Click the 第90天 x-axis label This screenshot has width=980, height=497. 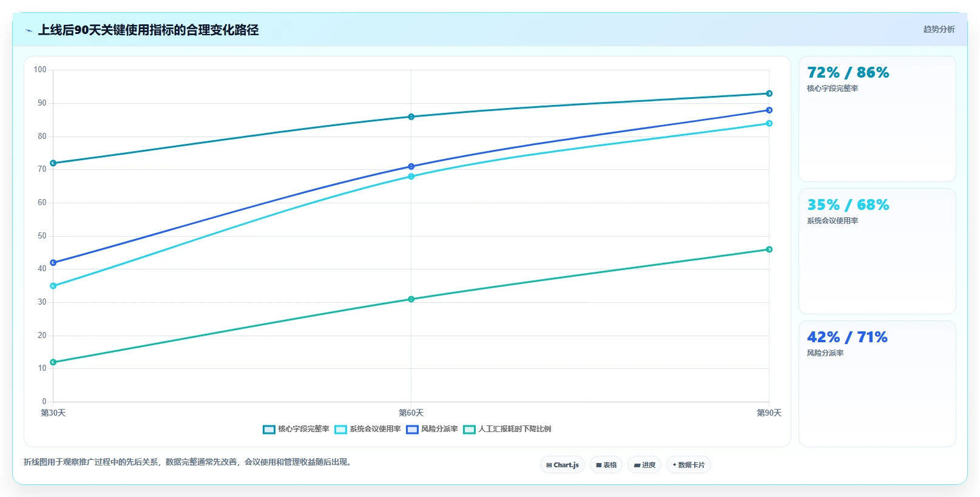tap(769, 413)
